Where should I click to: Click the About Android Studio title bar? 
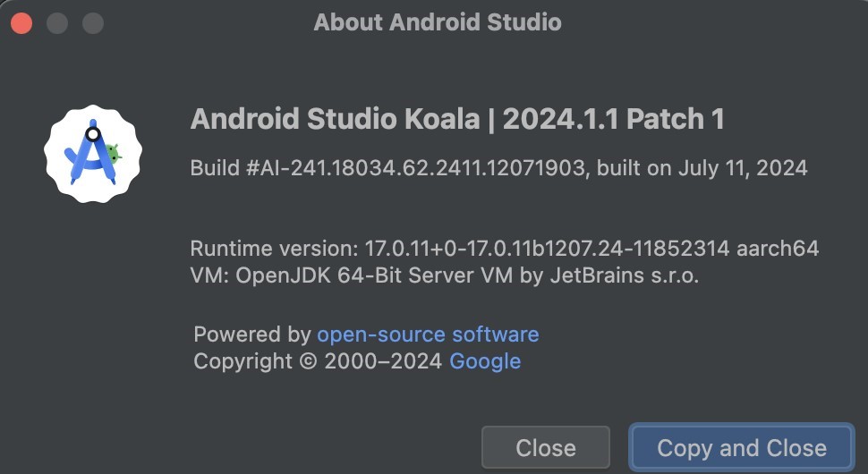pyautogui.click(x=437, y=22)
